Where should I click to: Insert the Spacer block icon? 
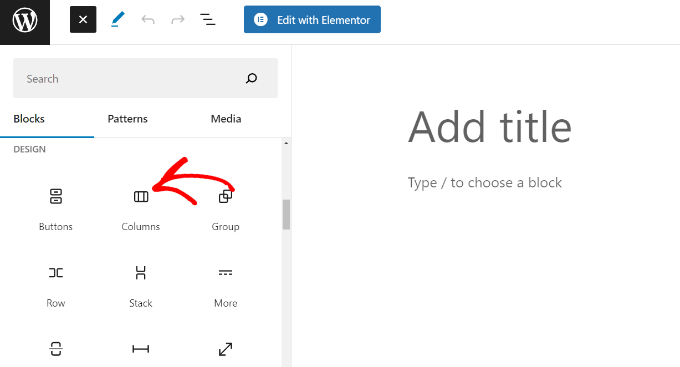click(x=226, y=349)
